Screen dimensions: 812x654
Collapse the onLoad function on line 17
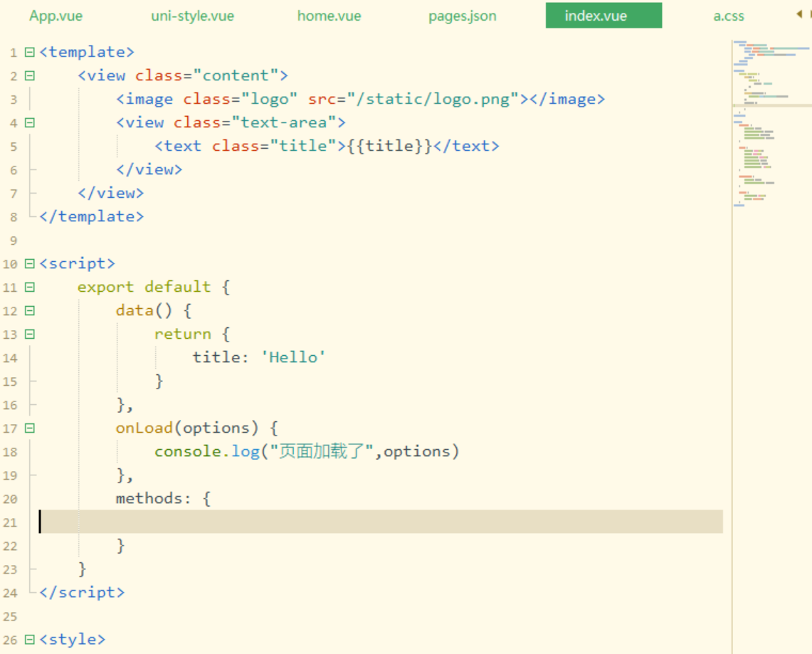(30, 428)
